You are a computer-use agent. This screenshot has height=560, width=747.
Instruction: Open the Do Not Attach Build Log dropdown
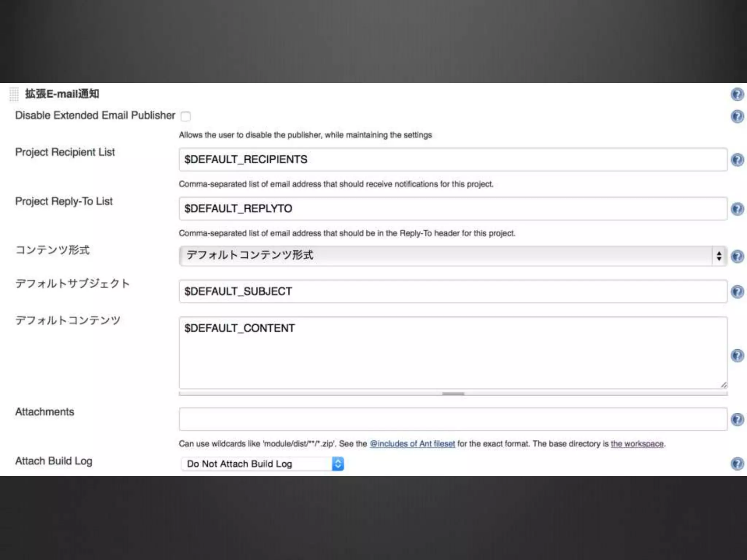[x=262, y=464]
